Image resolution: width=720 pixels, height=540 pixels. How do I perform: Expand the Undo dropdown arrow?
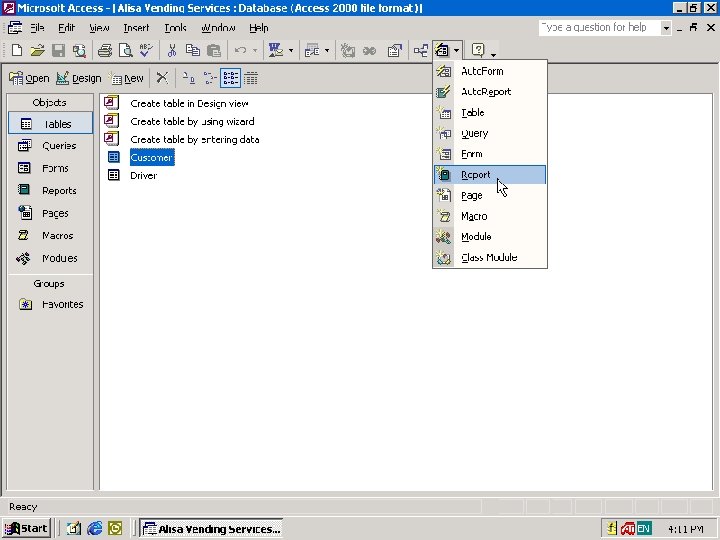click(x=255, y=50)
